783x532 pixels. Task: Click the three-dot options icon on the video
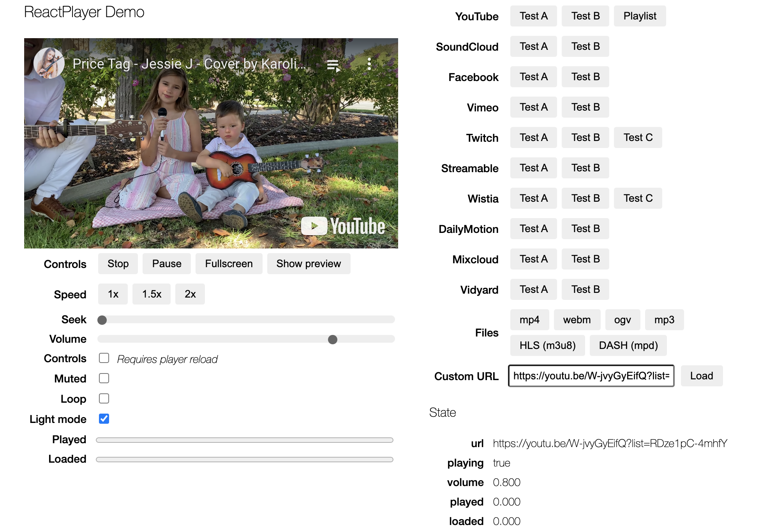369,65
